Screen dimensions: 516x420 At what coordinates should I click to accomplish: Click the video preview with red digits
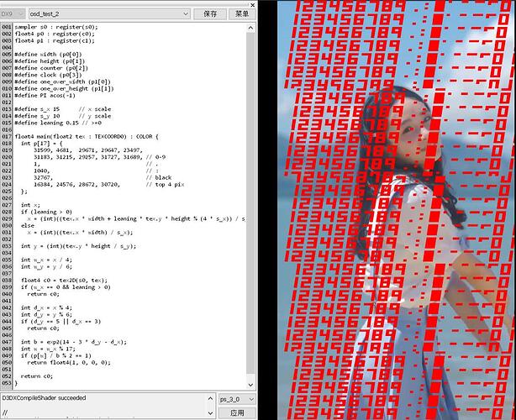coord(387,210)
